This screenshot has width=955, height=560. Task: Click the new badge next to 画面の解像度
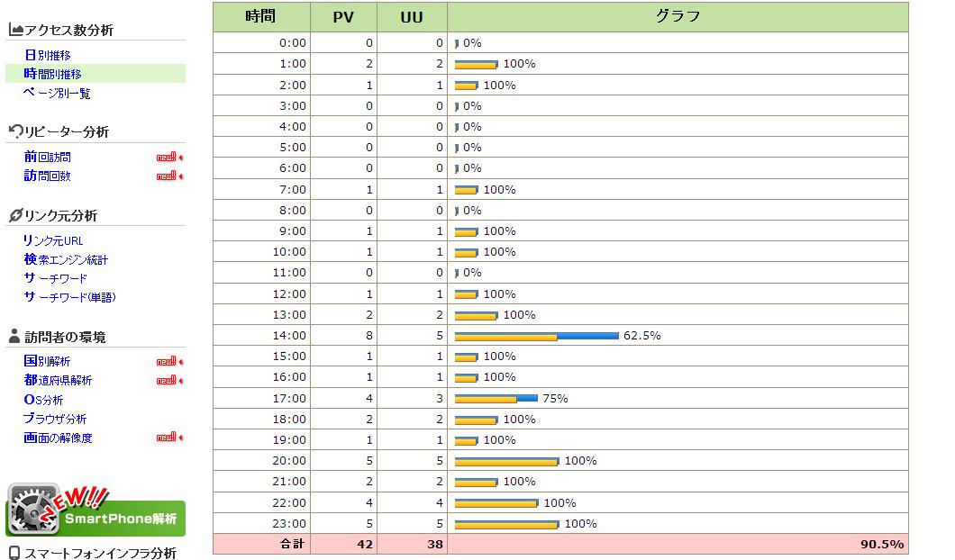click(168, 438)
